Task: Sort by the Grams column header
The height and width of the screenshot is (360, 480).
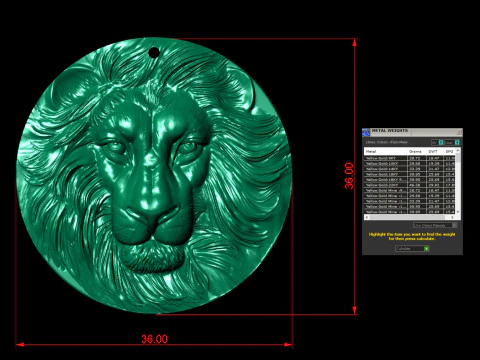Action: click(x=417, y=151)
